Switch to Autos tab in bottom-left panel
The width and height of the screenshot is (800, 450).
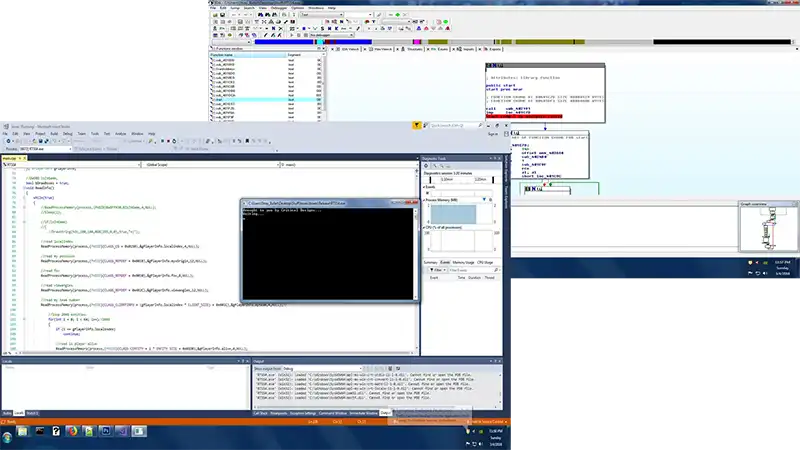[x=7, y=413]
